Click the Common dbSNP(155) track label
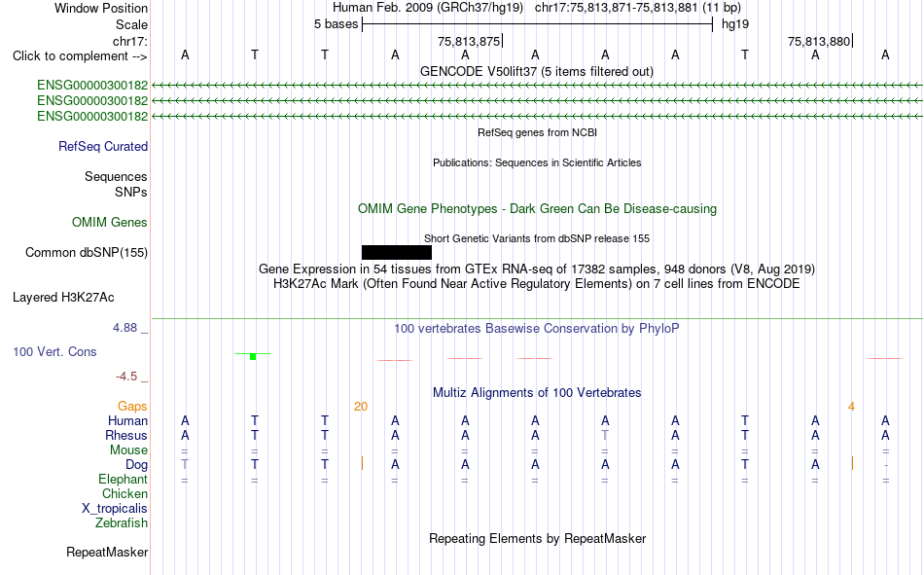Screen dimensions: 924x575 pyautogui.click(x=87, y=252)
